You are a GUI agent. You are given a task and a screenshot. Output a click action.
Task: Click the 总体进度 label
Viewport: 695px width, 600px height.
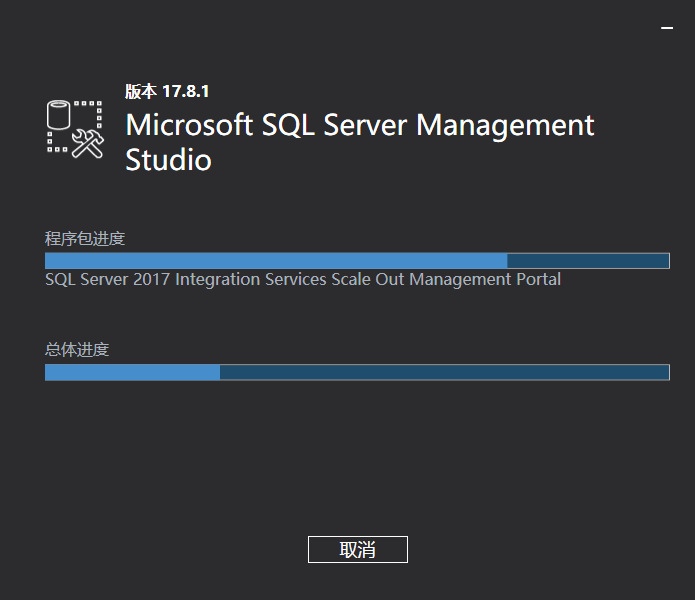(77, 349)
